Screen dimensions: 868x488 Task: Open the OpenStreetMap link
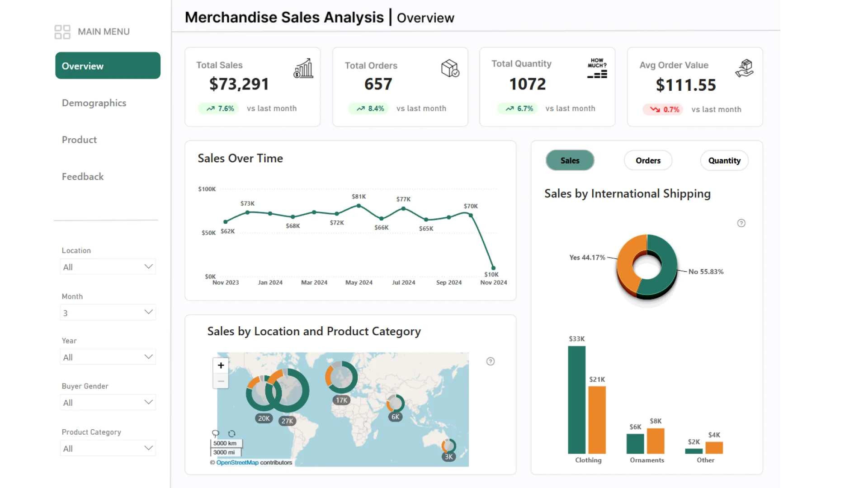(x=237, y=463)
